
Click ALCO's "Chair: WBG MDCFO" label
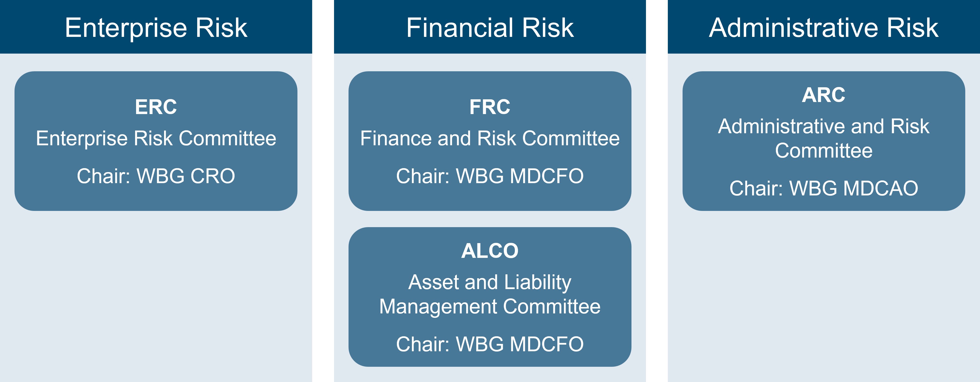point(490,344)
